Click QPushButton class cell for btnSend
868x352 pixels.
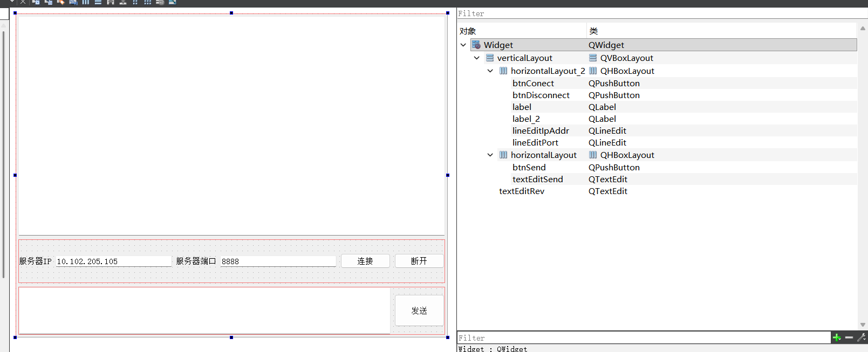[x=614, y=167]
